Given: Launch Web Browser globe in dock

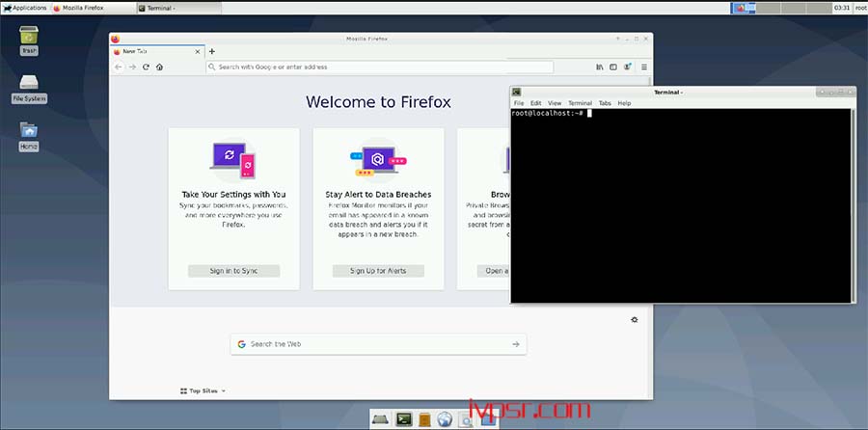Looking at the screenshot, I should (x=445, y=419).
